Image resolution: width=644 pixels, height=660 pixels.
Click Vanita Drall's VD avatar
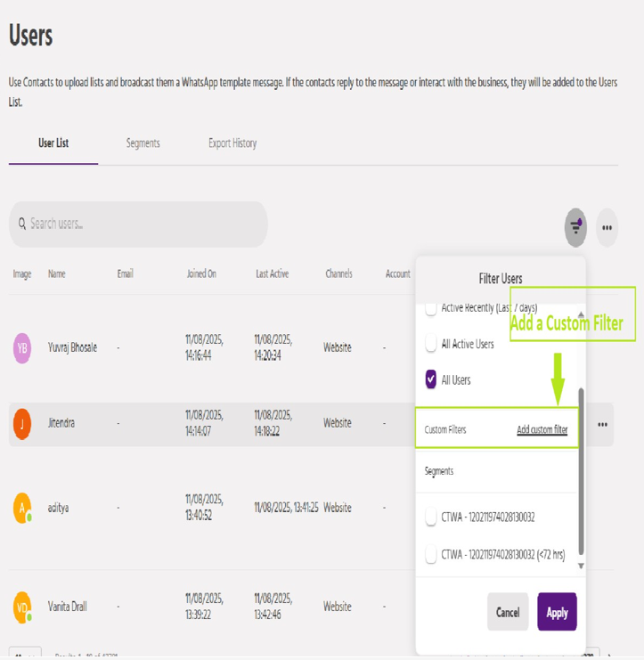(x=22, y=607)
